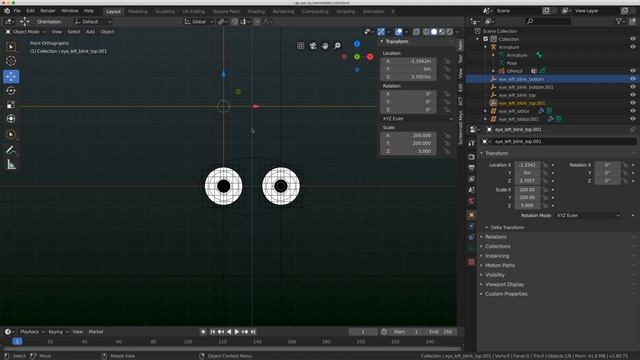
Task: Open the File menu
Action: (17, 11)
